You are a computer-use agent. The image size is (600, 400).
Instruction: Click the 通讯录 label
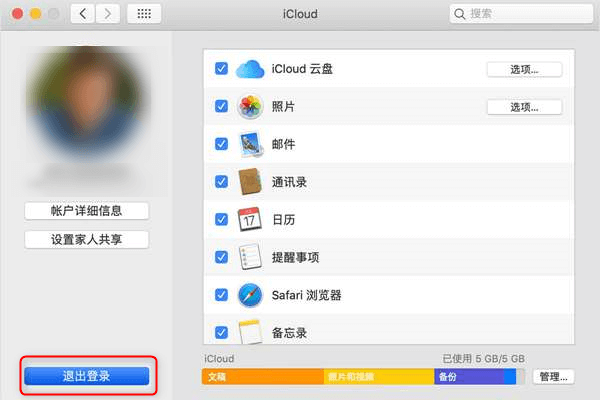pyautogui.click(x=289, y=182)
